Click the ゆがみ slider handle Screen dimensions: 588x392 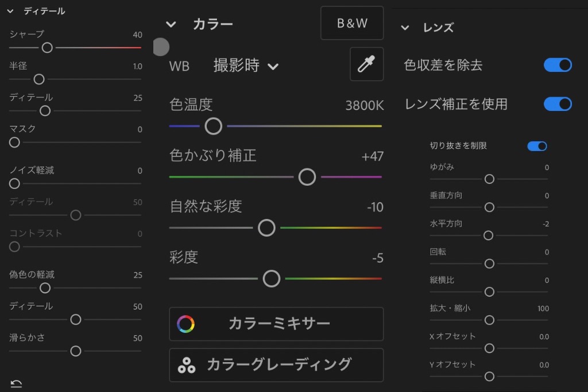click(489, 179)
